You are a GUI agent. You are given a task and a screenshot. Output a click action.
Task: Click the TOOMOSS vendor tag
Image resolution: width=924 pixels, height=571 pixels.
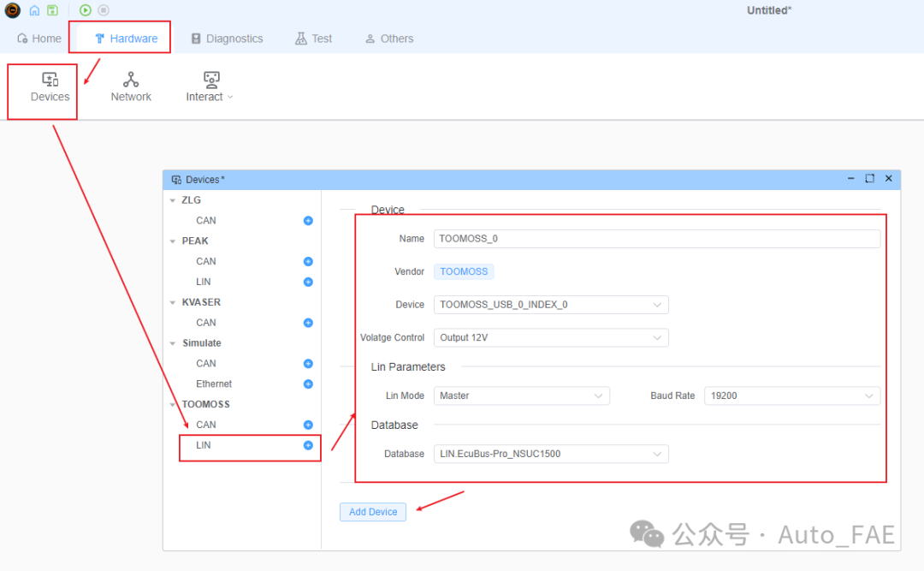click(464, 271)
